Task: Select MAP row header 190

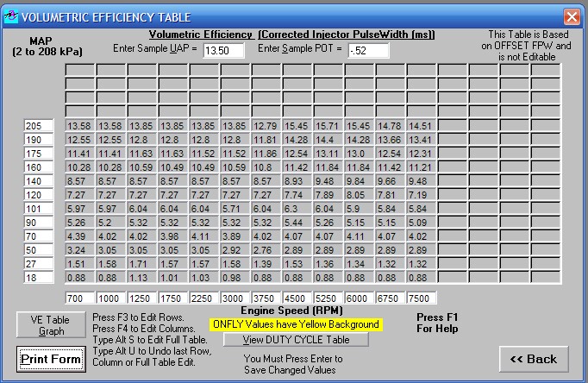Action: pyautogui.click(x=39, y=140)
